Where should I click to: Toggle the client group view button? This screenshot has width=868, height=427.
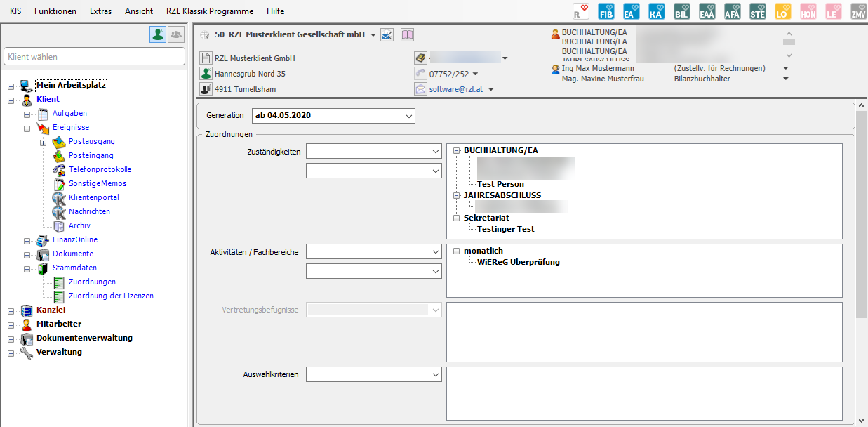(175, 34)
